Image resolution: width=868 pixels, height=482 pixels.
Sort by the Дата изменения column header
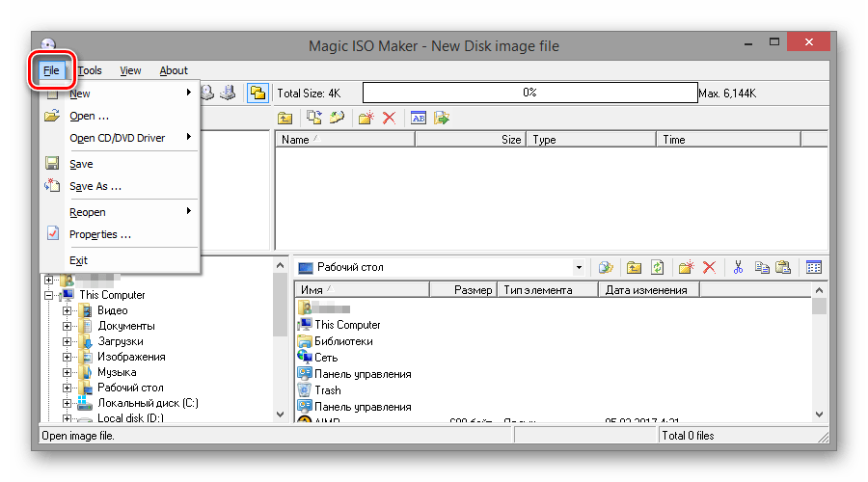pos(646,290)
